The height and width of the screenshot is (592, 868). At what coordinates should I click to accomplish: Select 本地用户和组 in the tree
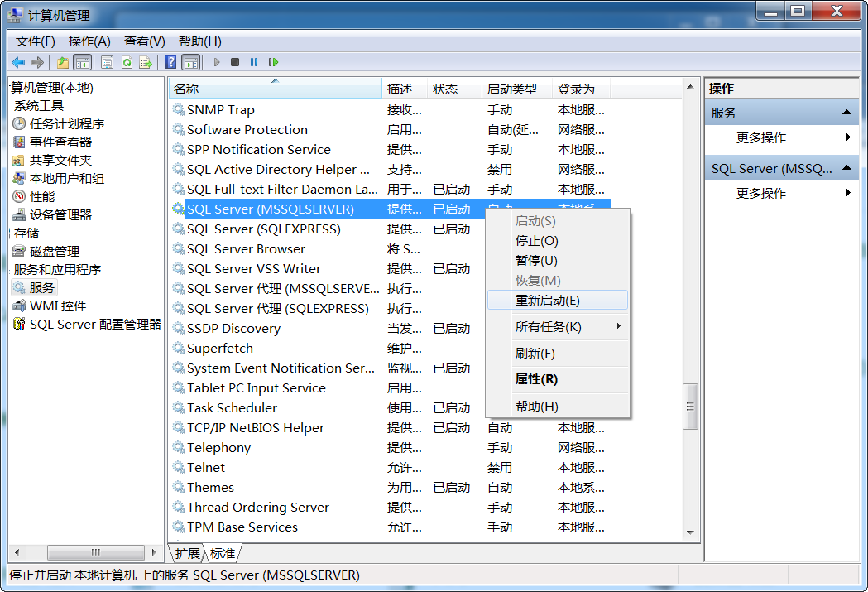[x=67, y=179]
